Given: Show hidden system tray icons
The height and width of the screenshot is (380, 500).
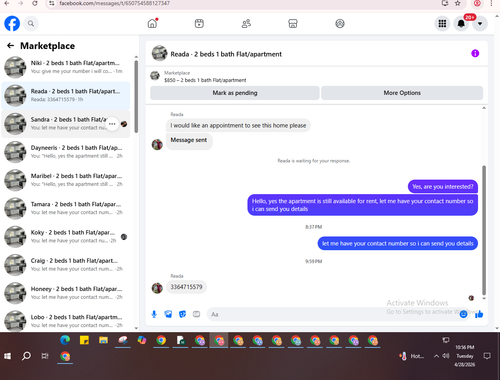Looking at the screenshot, I should click(x=436, y=356).
